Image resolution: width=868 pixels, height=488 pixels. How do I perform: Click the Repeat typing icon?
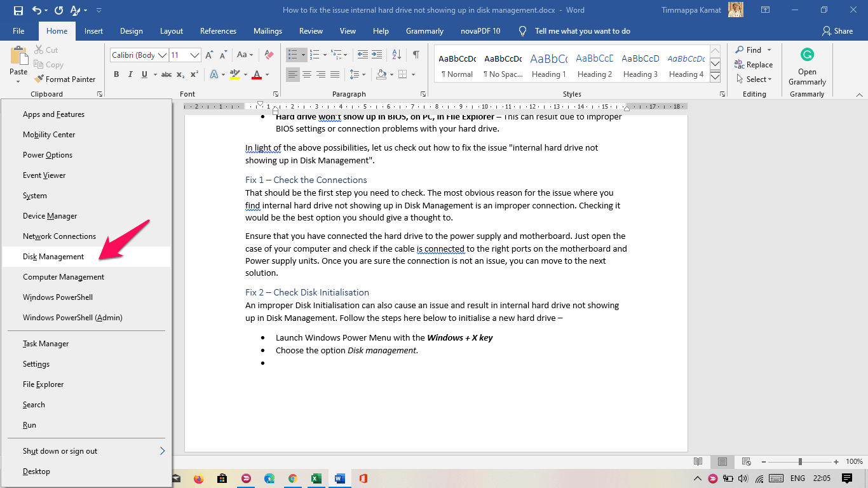(x=58, y=10)
